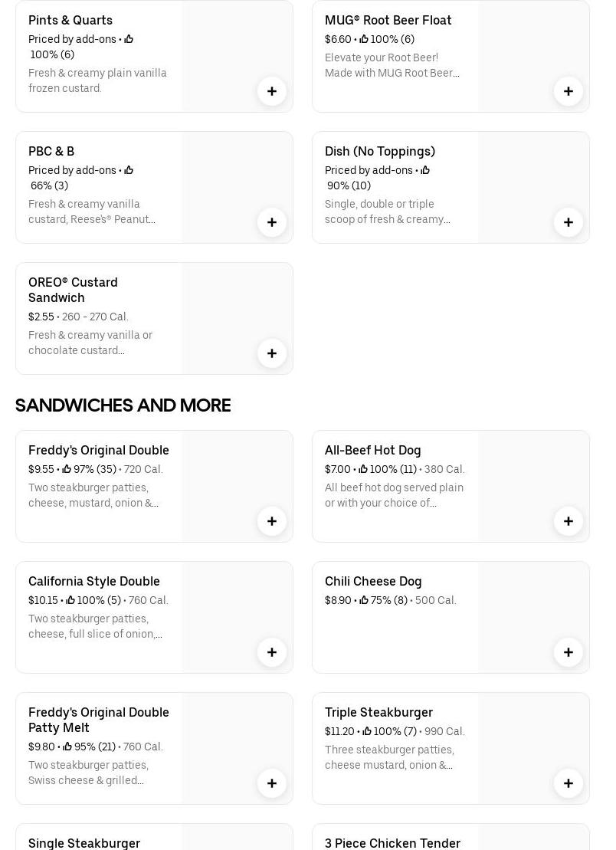
Task: Add Dish (No Toppings) with plus icon
Action: (568, 222)
